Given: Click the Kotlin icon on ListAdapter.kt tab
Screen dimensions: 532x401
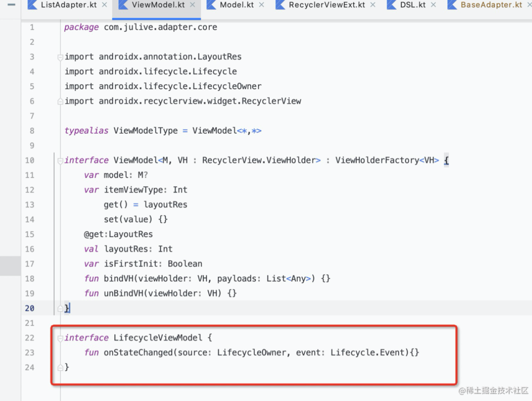Looking at the screenshot, I should (32, 5).
